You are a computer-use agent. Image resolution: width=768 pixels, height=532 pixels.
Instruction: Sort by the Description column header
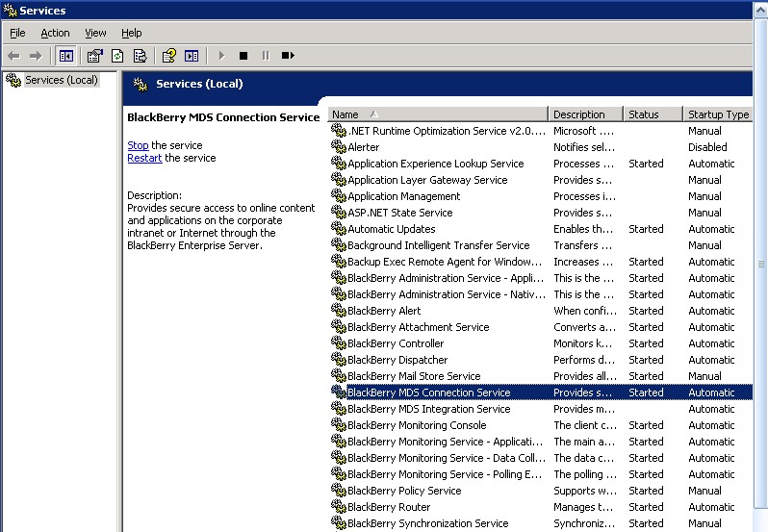(586, 114)
